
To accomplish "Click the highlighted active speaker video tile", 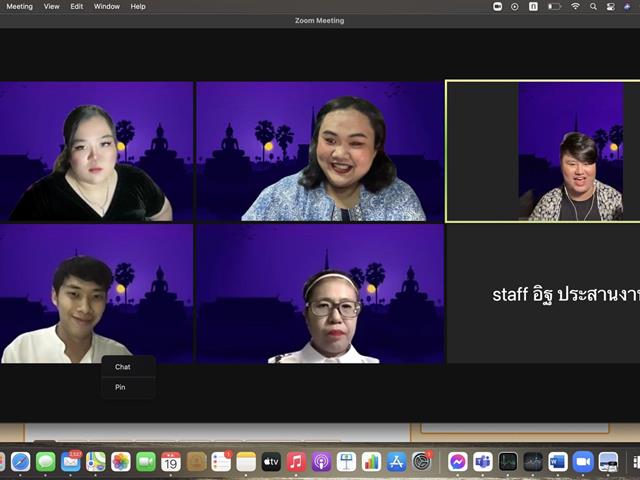I will 542,151.
